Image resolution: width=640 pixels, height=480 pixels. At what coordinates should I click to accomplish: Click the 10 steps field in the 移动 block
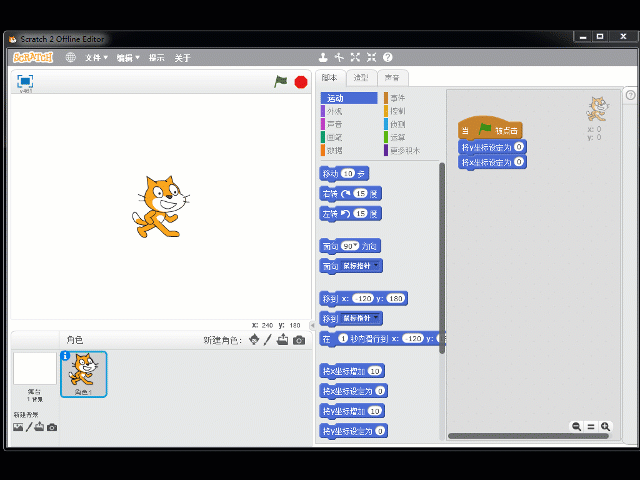348,173
